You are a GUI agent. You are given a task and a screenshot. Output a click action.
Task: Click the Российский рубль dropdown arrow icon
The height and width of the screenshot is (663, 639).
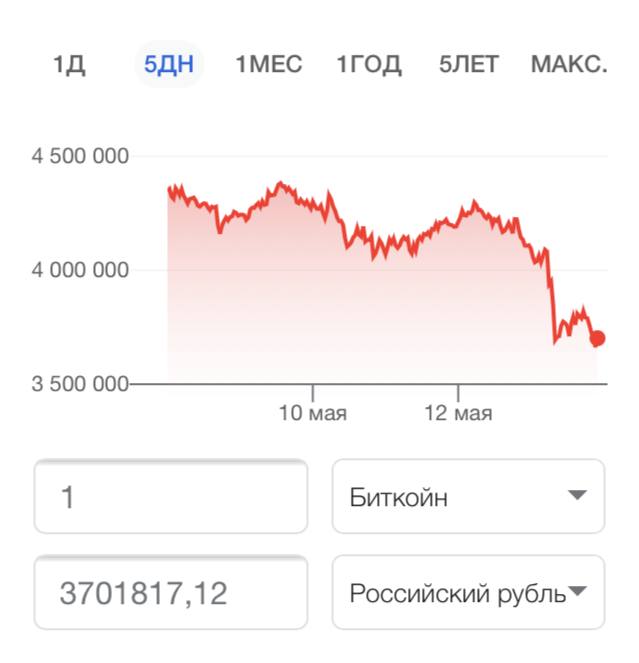577,590
